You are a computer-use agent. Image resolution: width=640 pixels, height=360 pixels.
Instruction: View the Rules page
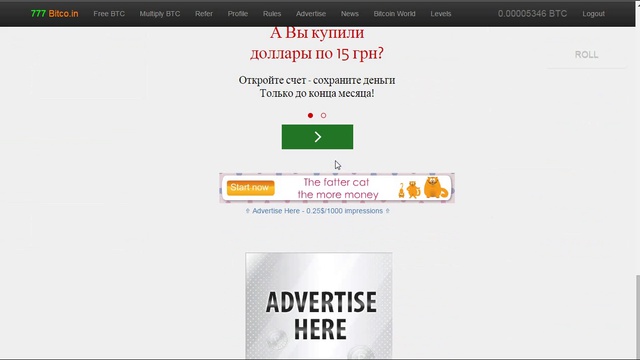(x=272, y=13)
